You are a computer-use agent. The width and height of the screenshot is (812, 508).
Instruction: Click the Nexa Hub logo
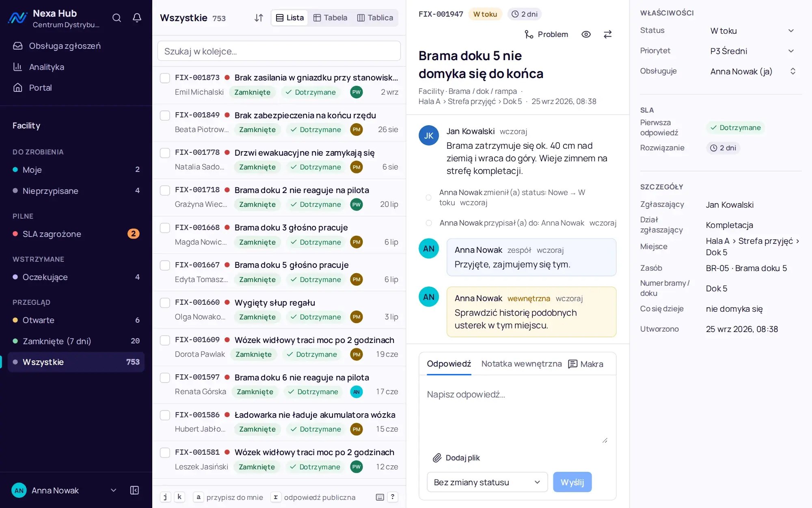click(18, 18)
